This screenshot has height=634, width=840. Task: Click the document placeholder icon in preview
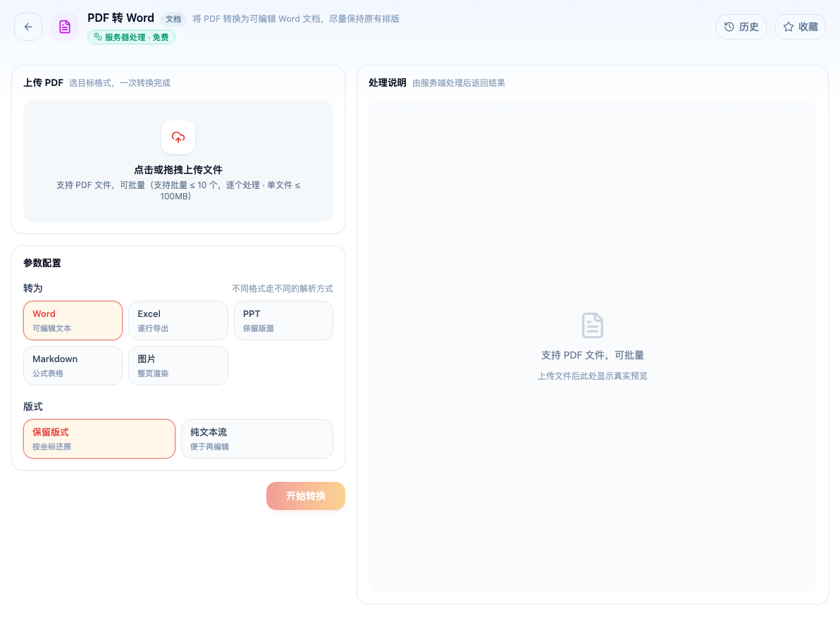point(593,325)
